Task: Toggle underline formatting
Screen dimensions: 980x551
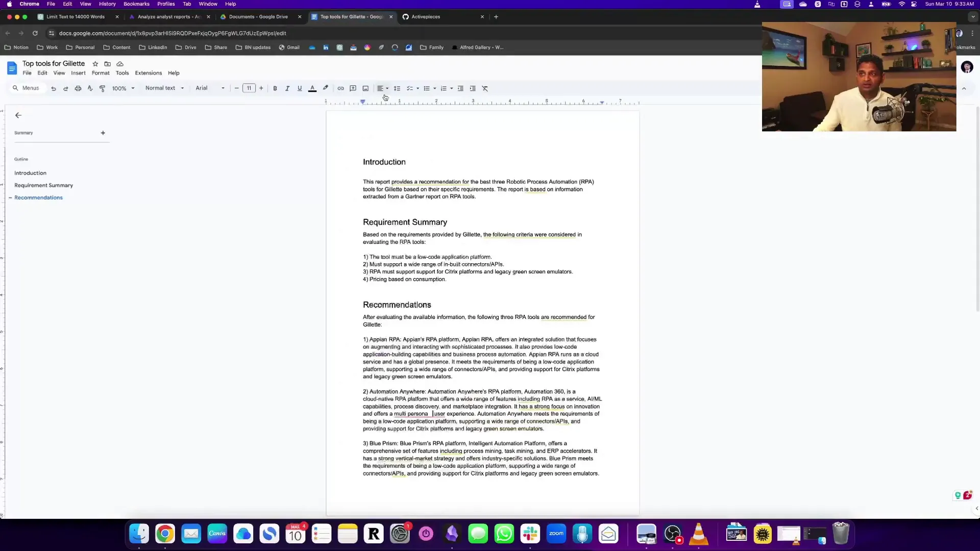Action: point(300,88)
